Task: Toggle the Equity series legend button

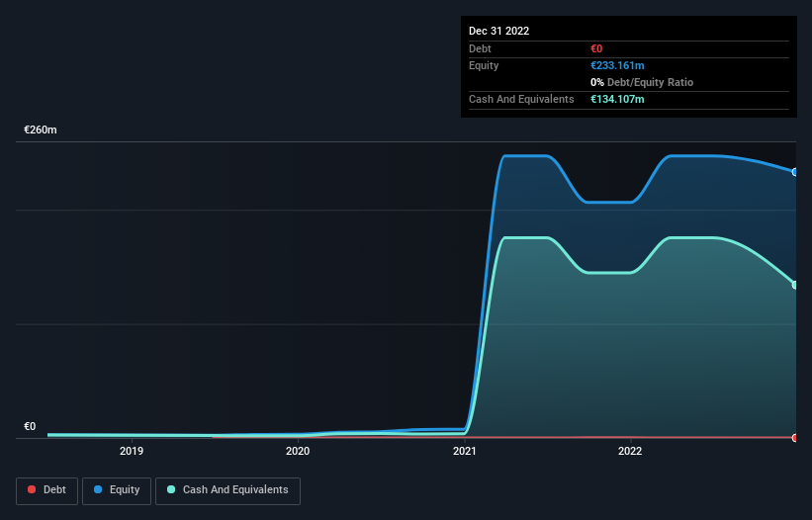Action: click(117, 490)
